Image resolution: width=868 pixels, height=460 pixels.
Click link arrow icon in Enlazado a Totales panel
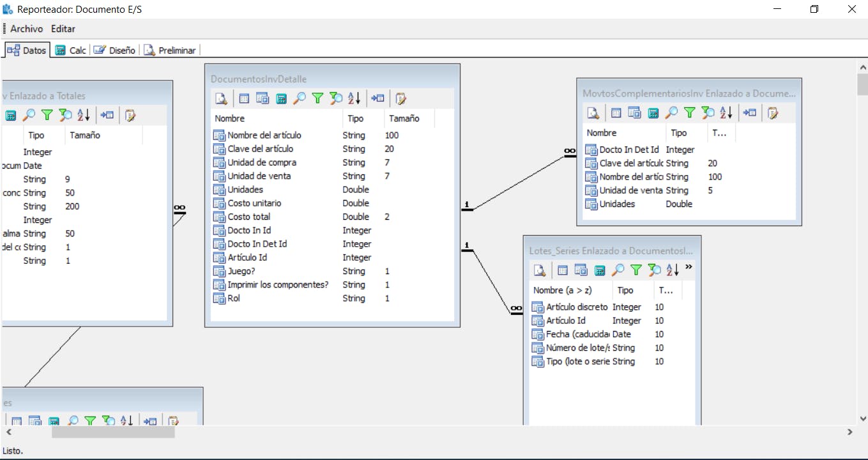point(107,116)
